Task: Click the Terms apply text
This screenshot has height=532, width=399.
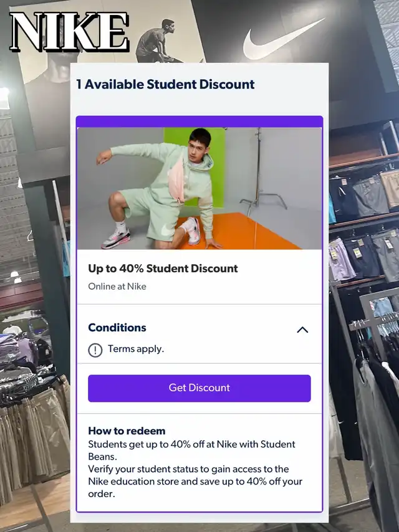Action: click(x=136, y=349)
